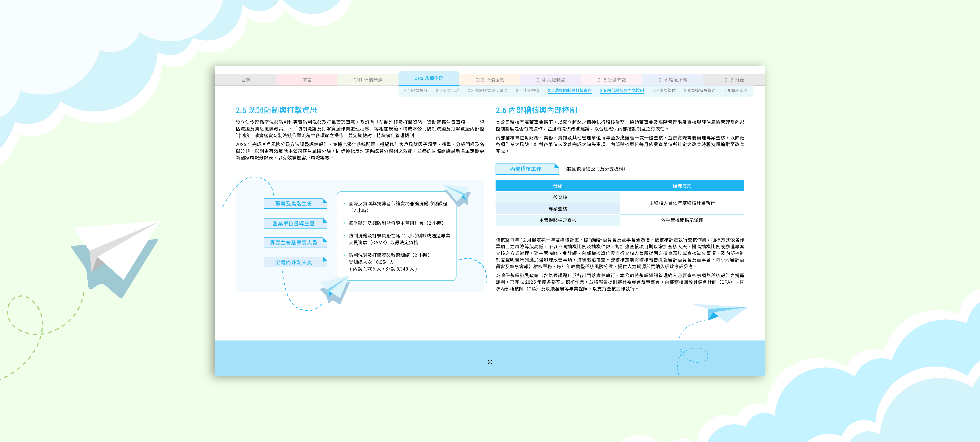The height and width of the screenshot is (442, 980).
Task: Click the （範圍包括總公司及分支機構） note
Action: click(x=595, y=169)
